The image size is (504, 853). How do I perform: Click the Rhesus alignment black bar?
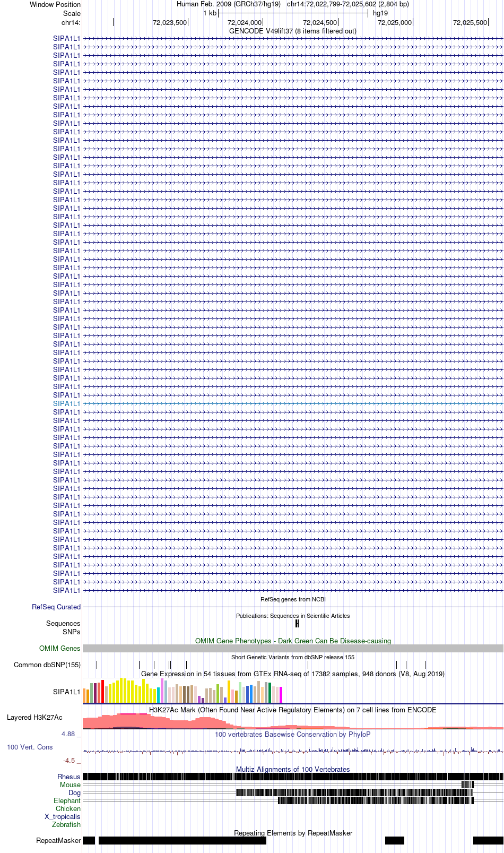pos(293,777)
